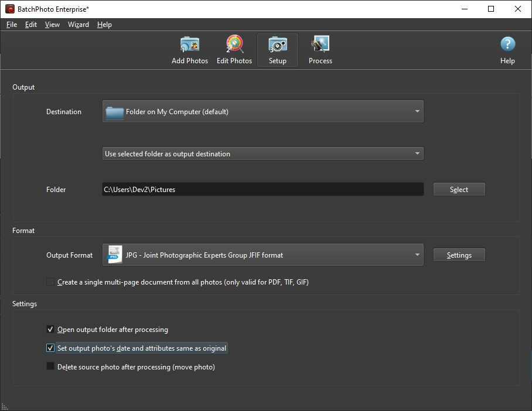Click the JPG file icon in Output Format
The height and width of the screenshot is (411, 532).
pyautogui.click(x=115, y=255)
